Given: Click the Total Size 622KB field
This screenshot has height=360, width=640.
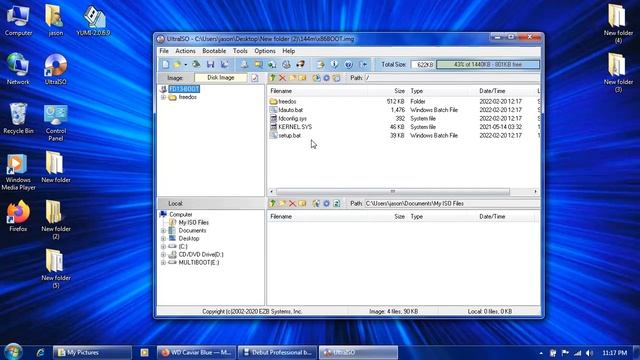Looking at the screenshot, I should coord(423,64).
